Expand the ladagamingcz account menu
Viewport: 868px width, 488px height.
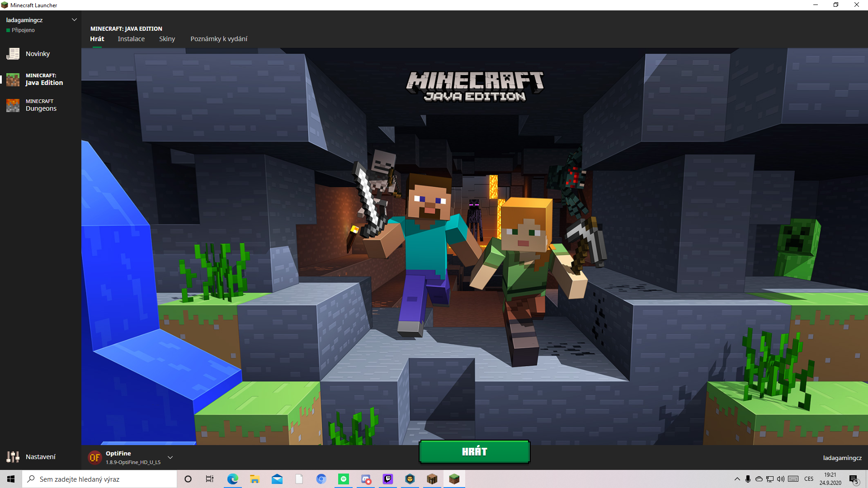(x=74, y=19)
